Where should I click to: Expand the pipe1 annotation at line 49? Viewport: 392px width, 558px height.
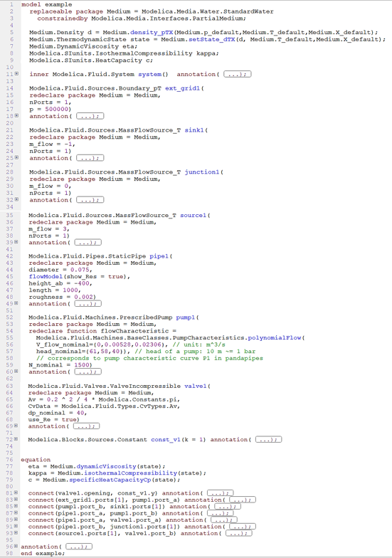(x=88, y=303)
